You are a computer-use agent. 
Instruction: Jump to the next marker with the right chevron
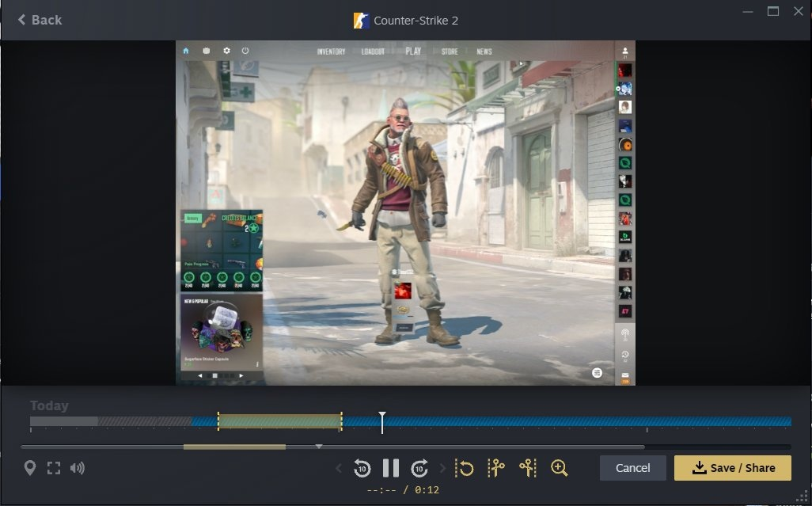coord(442,468)
